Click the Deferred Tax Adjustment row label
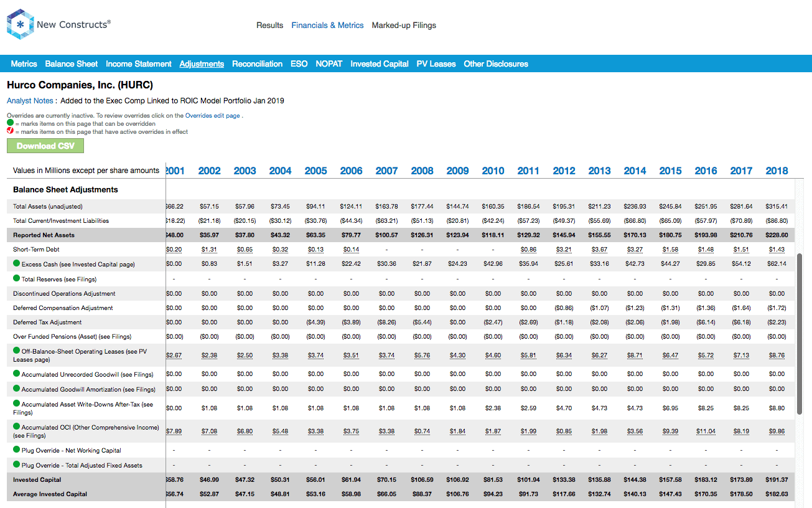 [x=47, y=322]
